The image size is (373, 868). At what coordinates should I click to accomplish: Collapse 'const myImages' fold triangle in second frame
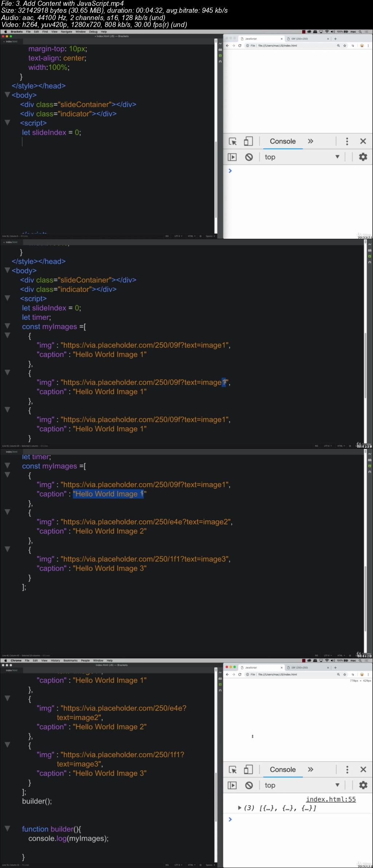7,326
